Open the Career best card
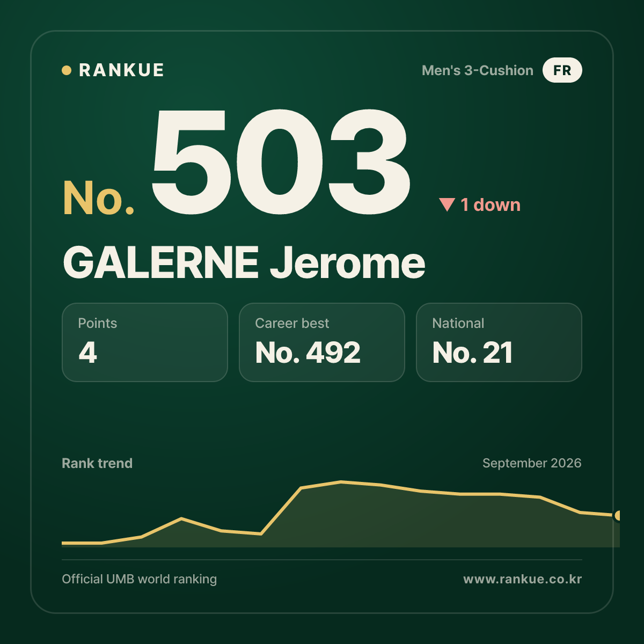 click(322, 342)
